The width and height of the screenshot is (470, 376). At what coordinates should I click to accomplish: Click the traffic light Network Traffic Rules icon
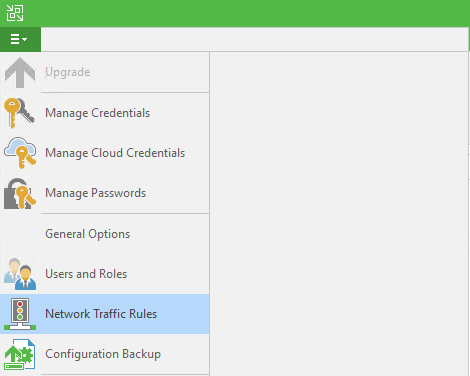[x=20, y=314]
